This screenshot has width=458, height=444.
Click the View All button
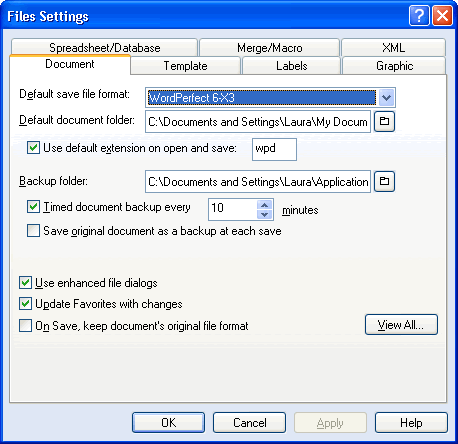tap(401, 324)
